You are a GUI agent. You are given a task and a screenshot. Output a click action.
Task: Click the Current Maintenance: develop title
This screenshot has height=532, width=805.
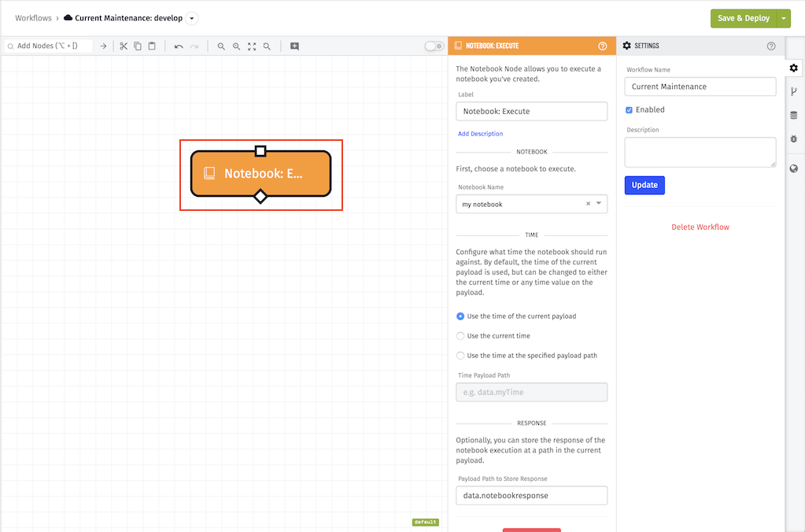click(x=128, y=18)
